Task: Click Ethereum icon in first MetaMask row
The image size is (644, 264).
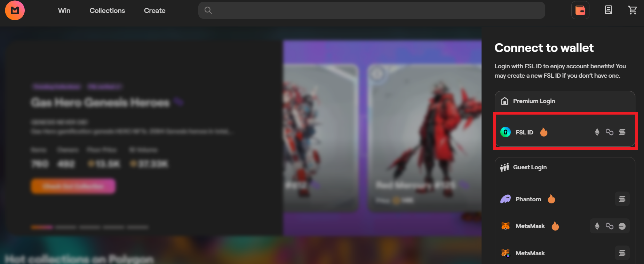Action: point(597,226)
